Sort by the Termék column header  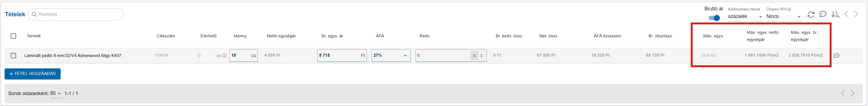[34, 36]
